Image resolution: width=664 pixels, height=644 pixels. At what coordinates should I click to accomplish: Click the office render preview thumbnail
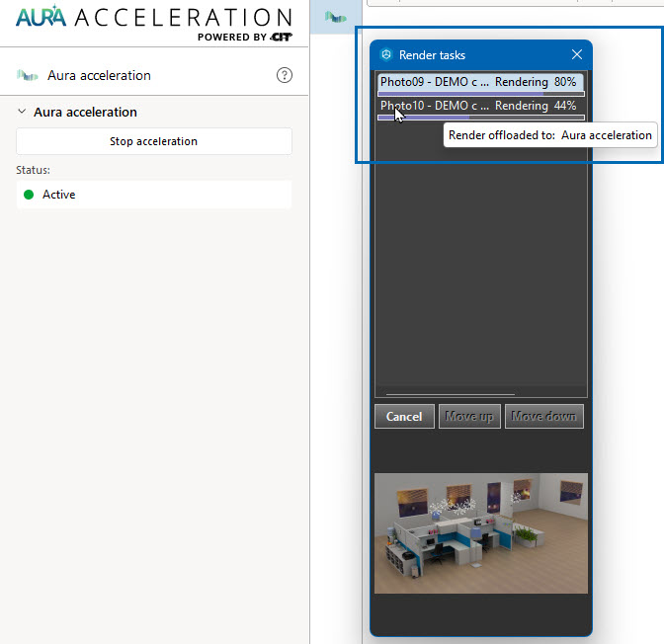click(481, 533)
